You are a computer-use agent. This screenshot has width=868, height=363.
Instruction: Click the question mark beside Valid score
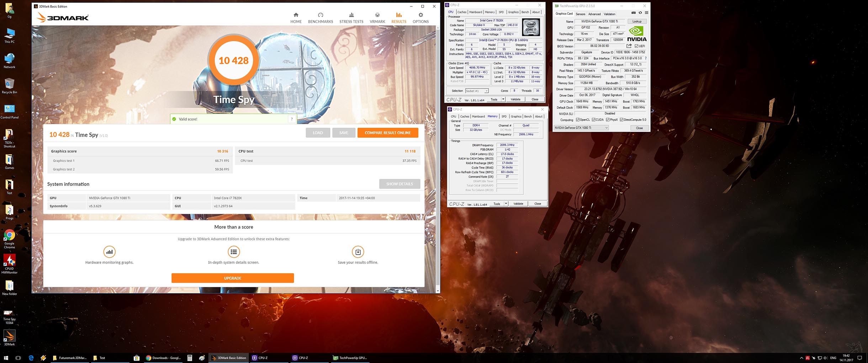292,119
